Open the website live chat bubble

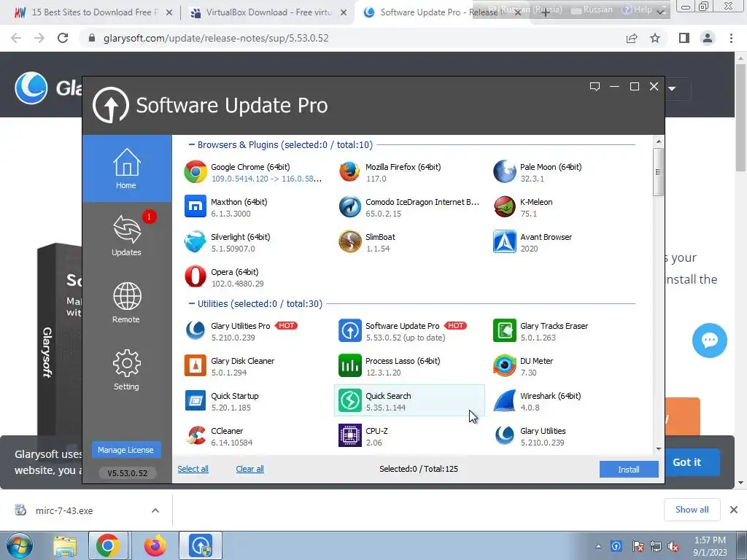pos(709,341)
